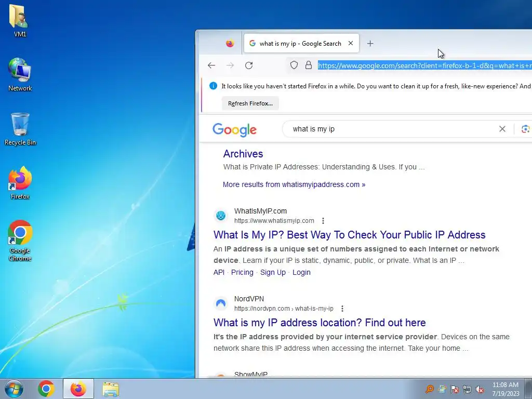Image resolution: width=532 pixels, height=399 pixels.
Task: Open the API sitelink
Action: click(x=219, y=272)
